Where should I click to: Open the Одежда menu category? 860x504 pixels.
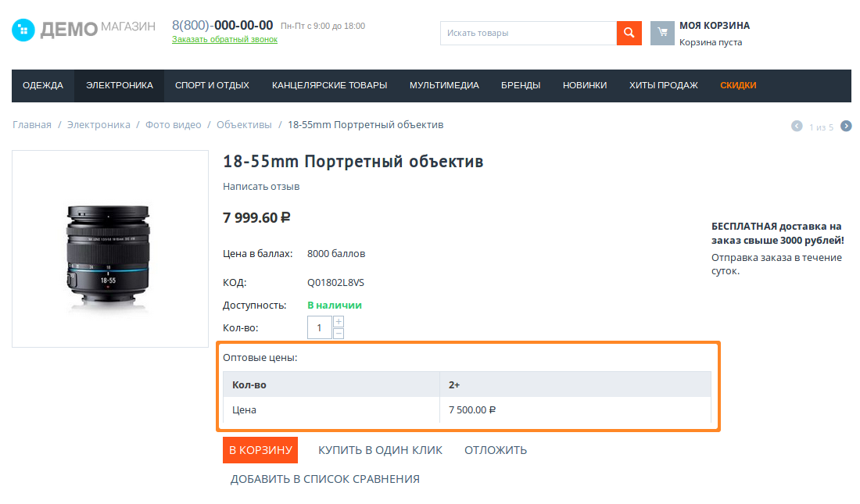43,86
